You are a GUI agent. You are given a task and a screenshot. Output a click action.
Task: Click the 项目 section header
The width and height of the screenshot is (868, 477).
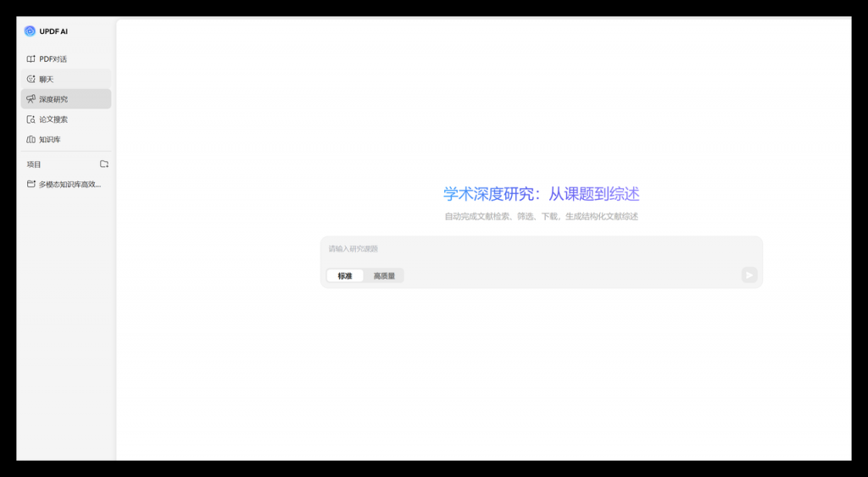point(34,164)
